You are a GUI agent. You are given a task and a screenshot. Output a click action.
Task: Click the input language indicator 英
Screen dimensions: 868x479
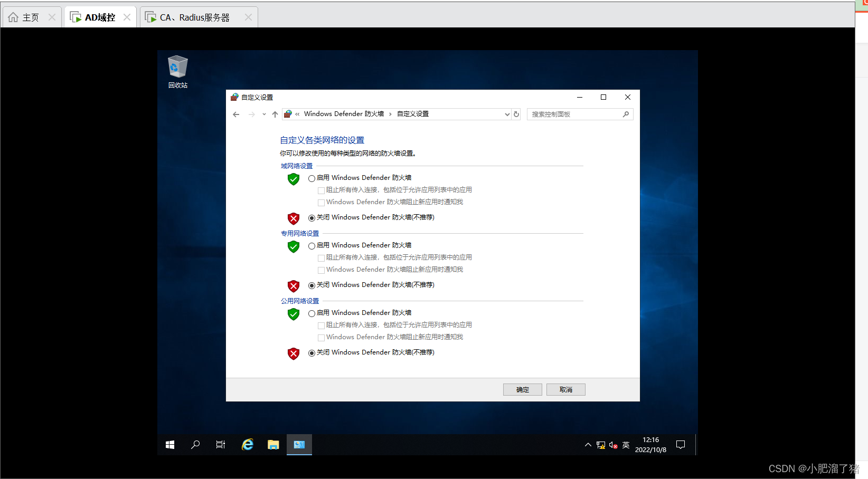pyautogui.click(x=626, y=445)
